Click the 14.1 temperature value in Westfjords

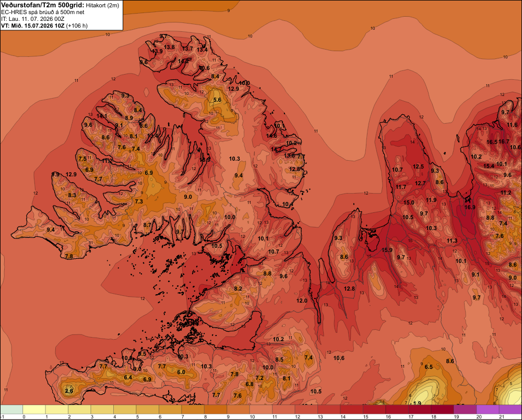tap(102, 116)
